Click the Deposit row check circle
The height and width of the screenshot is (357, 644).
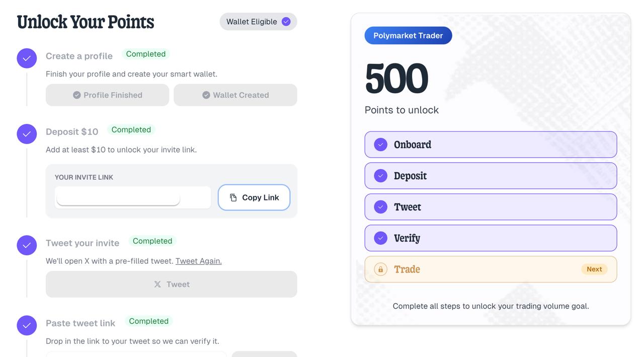[x=380, y=176]
